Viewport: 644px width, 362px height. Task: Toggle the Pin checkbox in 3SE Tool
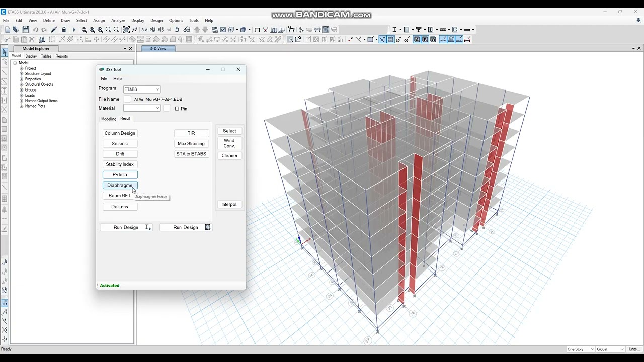[x=177, y=109]
